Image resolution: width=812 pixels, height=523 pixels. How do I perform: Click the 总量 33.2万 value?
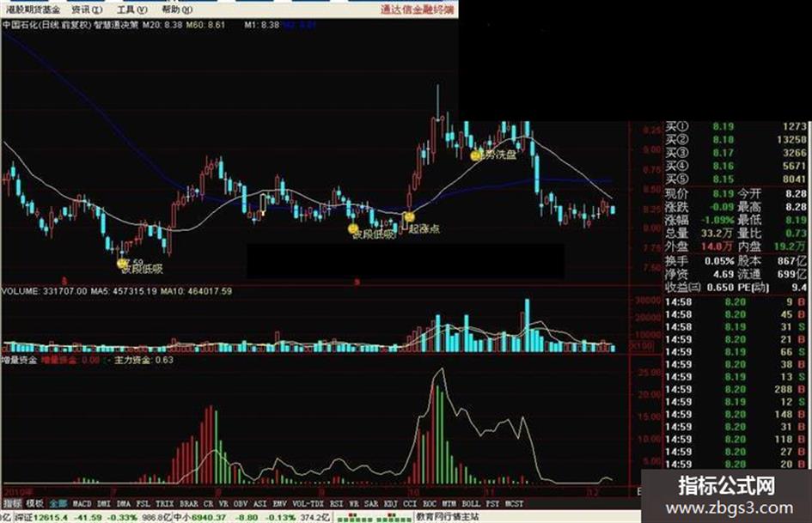tap(718, 234)
